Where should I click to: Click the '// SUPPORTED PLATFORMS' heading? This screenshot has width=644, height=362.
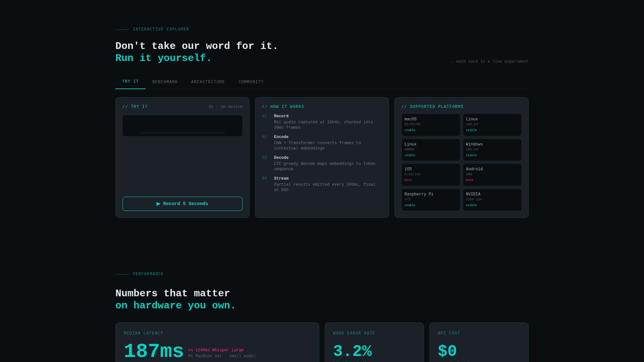pyautogui.click(x=432, y=107)
